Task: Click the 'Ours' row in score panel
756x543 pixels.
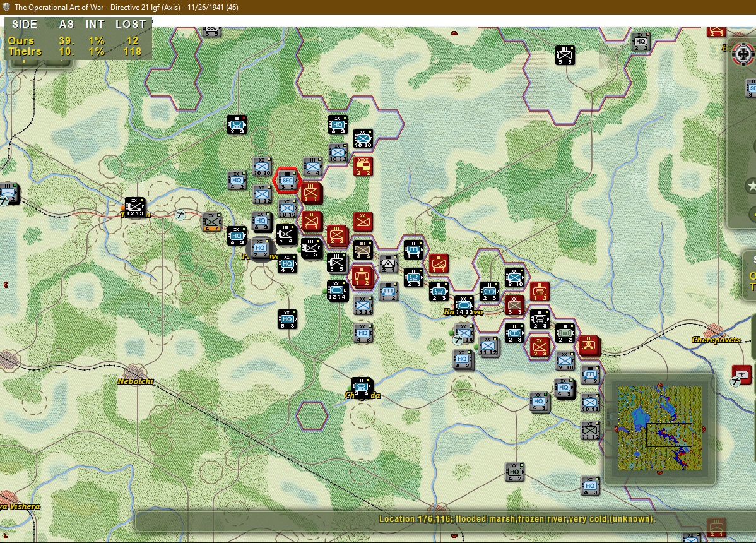Action: (x=74, y=40)
